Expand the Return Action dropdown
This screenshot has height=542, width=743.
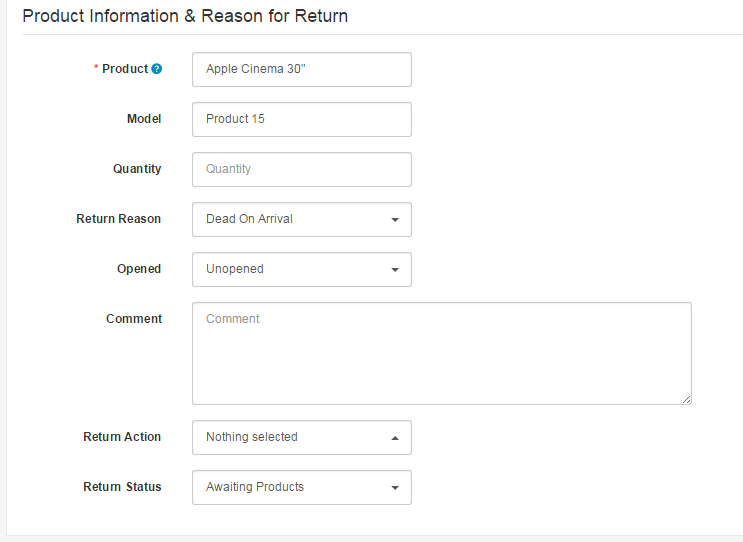pos(302,437)
